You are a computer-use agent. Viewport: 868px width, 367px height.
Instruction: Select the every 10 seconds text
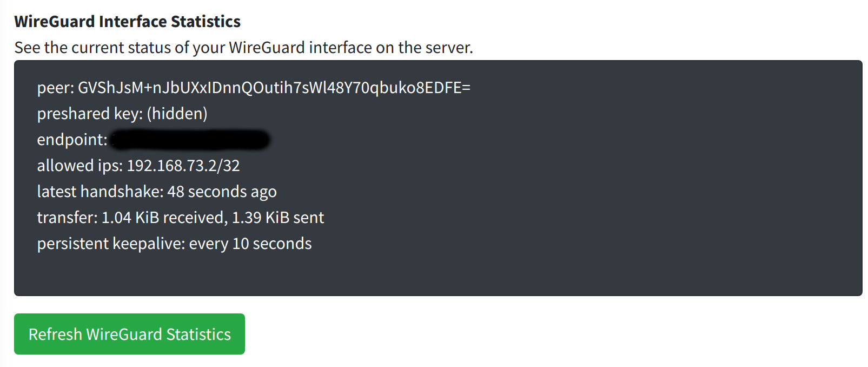coord(249,243)
